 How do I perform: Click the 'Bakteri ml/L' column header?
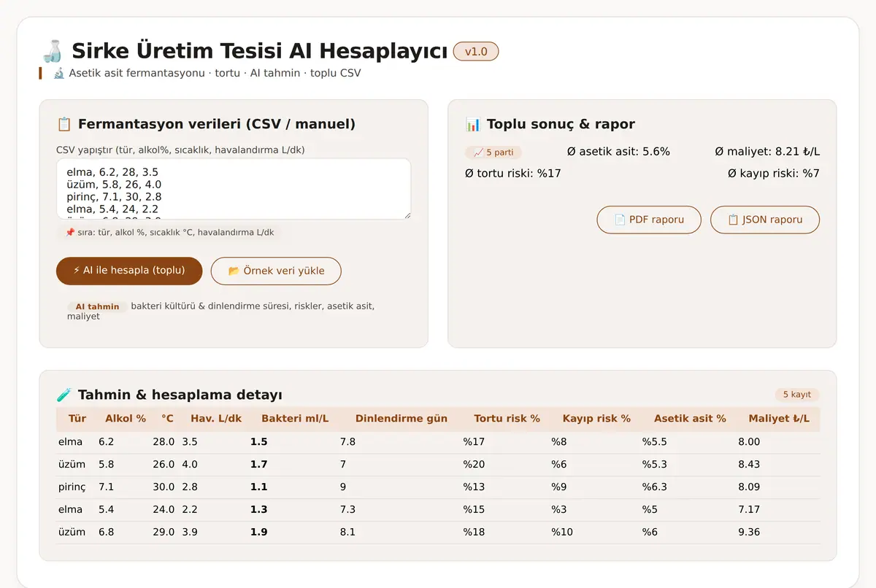pyautogui.click(x=295, y=419)
